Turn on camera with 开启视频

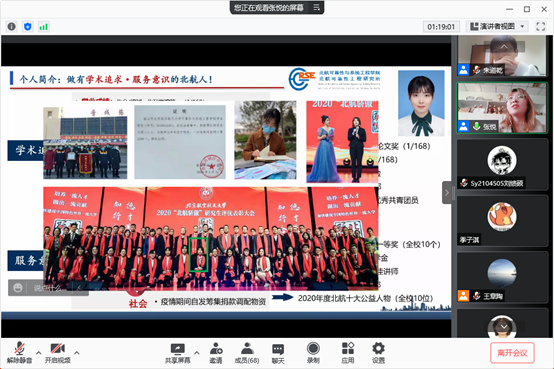click(58, 353)
